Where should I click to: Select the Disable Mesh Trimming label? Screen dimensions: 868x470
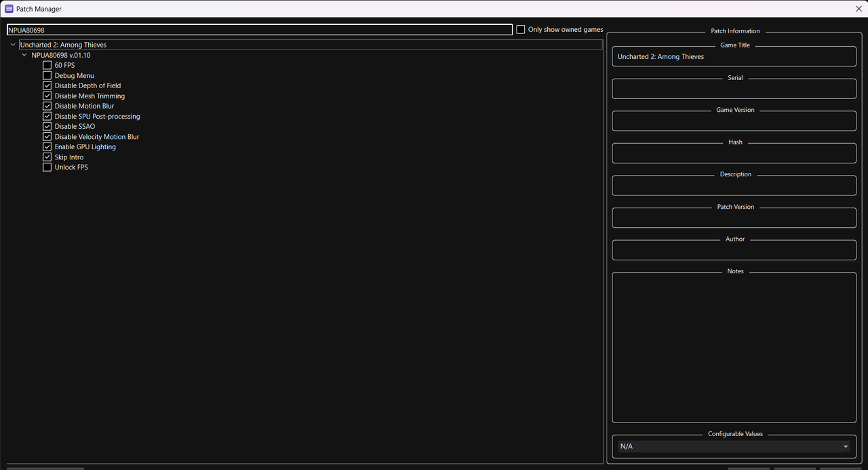tap(90, 96)
